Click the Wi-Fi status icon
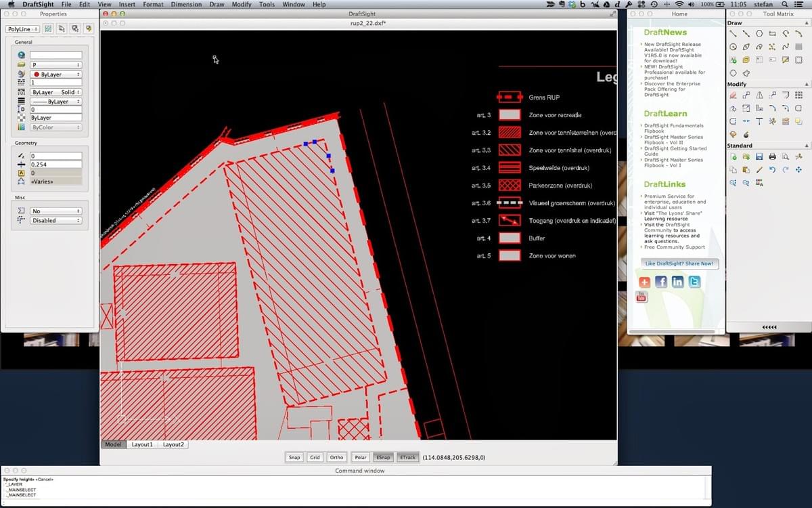 [x=679, y=4]
